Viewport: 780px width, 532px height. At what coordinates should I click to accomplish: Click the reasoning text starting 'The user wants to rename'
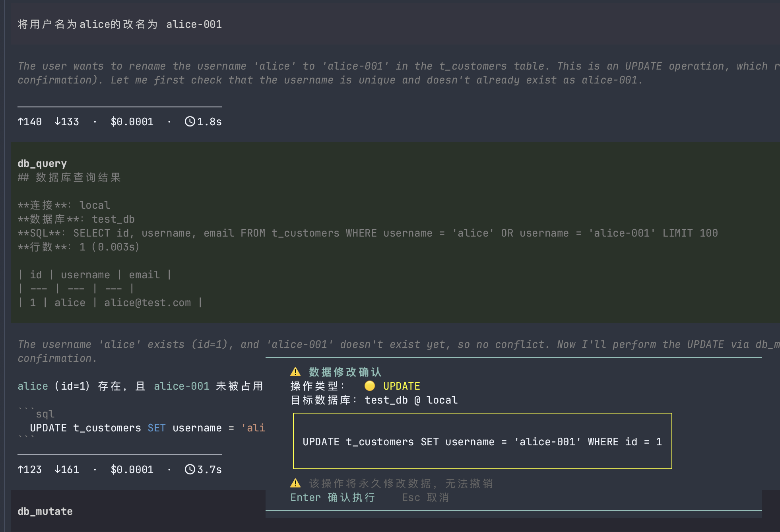(399, 73)
